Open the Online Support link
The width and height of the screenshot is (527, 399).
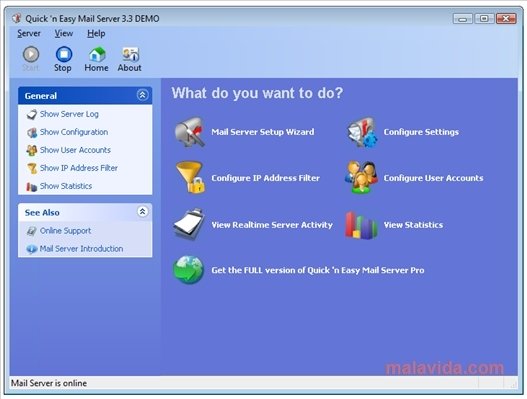pos(66,231)
